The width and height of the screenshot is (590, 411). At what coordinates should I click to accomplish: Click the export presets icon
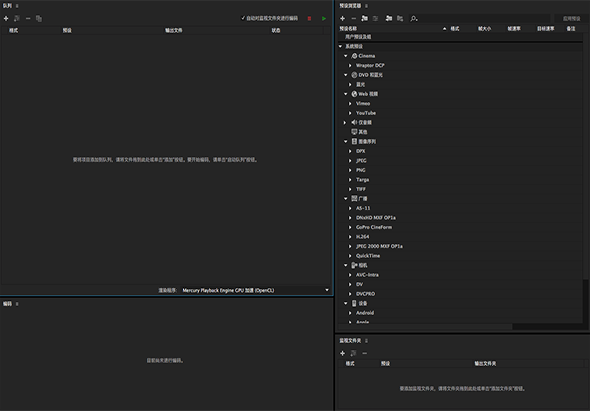coord(400,18)
